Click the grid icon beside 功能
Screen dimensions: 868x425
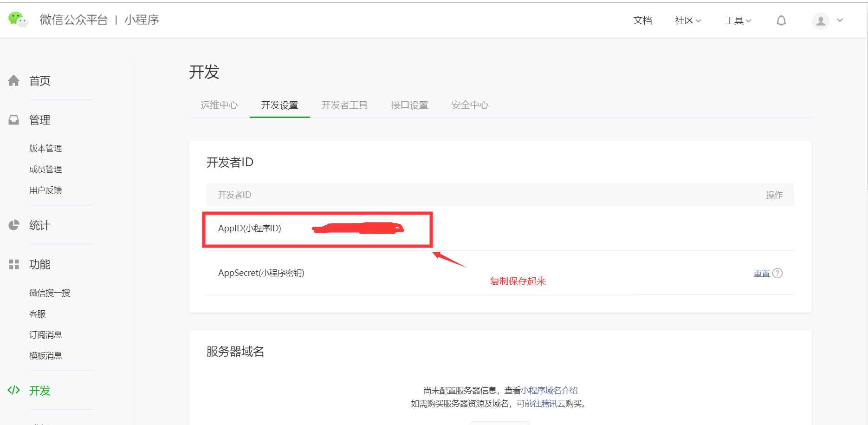point(14,264)
